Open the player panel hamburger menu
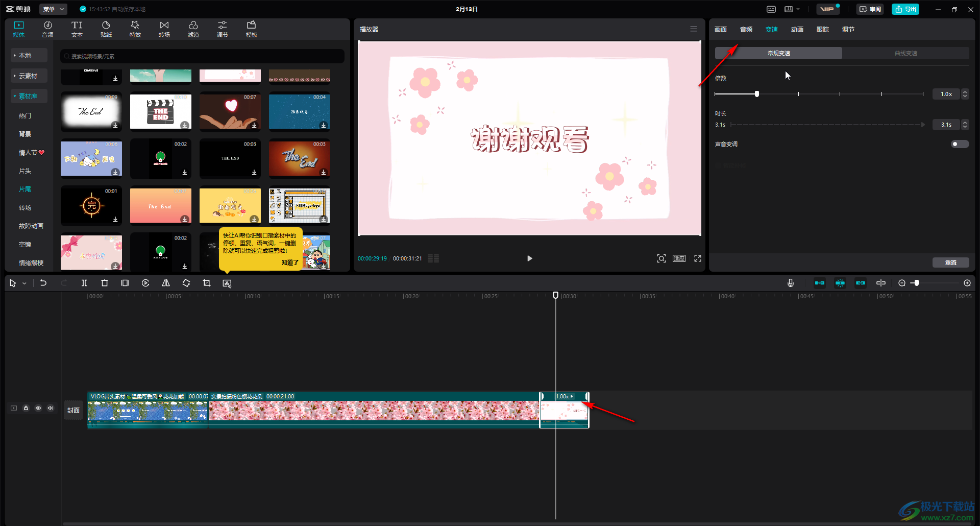The image size is (980, 526). click(694, 29)
